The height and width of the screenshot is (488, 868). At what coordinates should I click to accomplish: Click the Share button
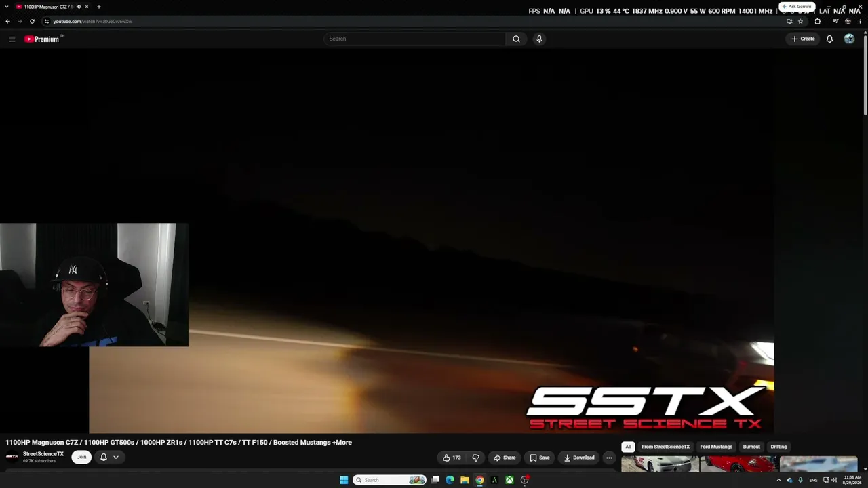click(x=505, y=457)
